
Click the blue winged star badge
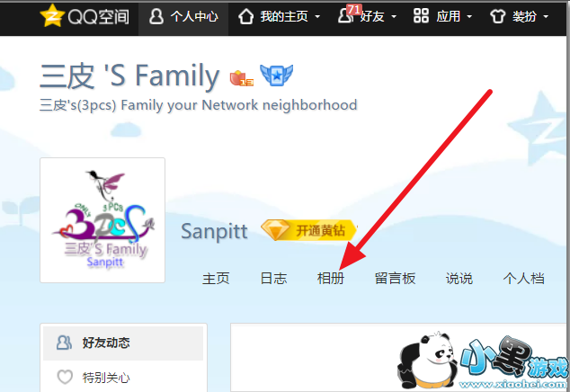[277, 75]
